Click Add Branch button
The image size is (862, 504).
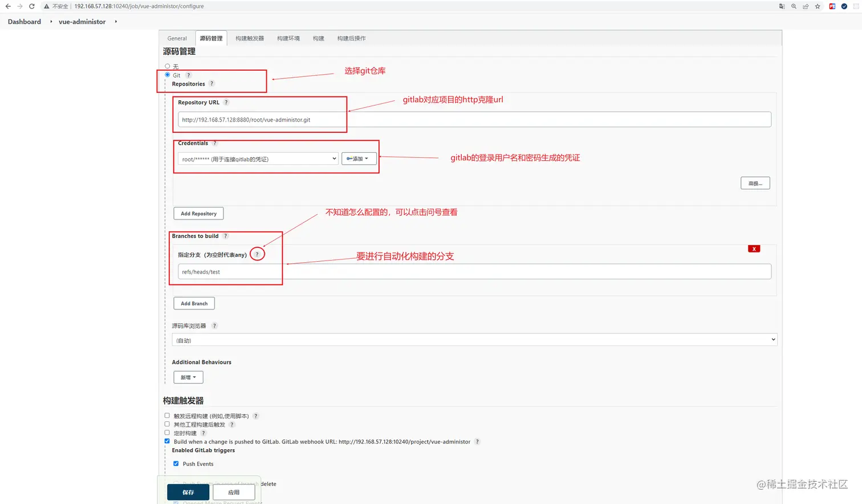click(194, 304)
